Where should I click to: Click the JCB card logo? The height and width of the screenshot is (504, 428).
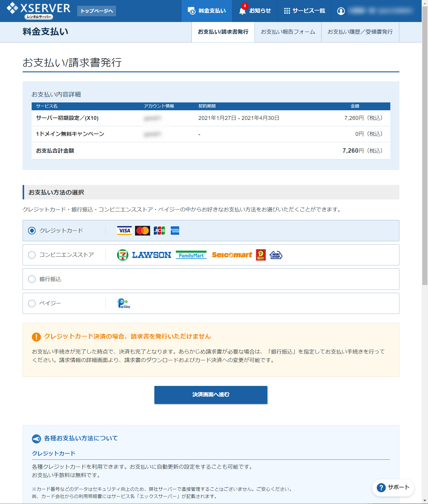pos(159,231)
